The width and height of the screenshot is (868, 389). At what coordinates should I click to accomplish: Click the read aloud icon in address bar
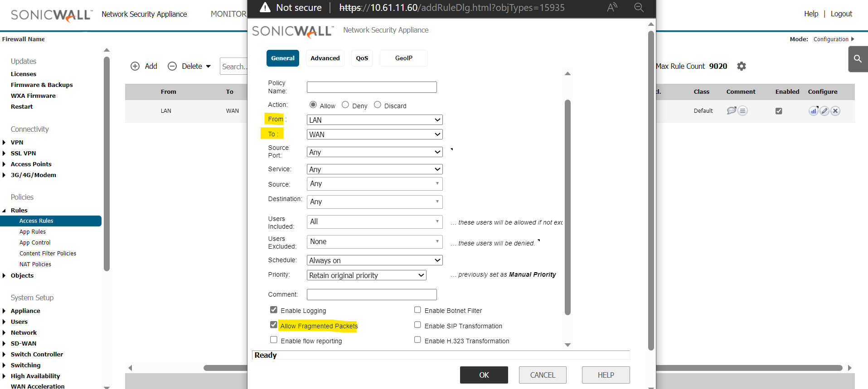coord(612,8)
